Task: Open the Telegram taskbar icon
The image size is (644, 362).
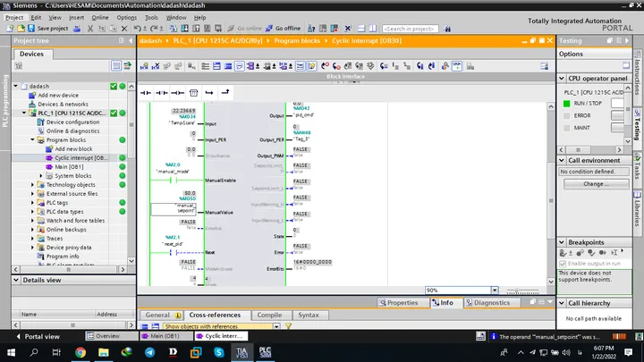Action: point(150,352)
